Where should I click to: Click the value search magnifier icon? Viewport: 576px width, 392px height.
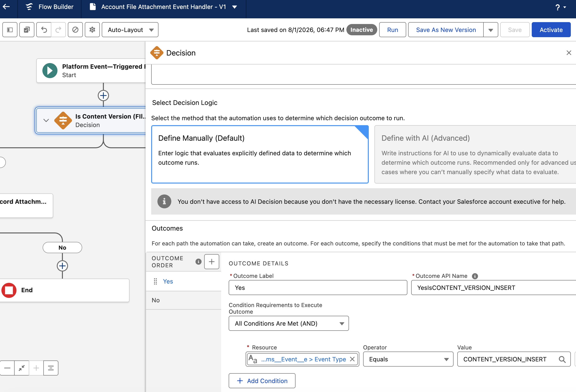pos(562,359)
